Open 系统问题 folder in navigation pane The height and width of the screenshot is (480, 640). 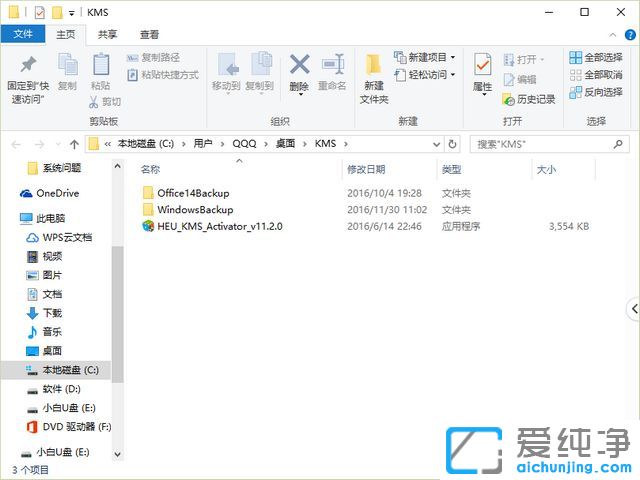pos(55,168)
